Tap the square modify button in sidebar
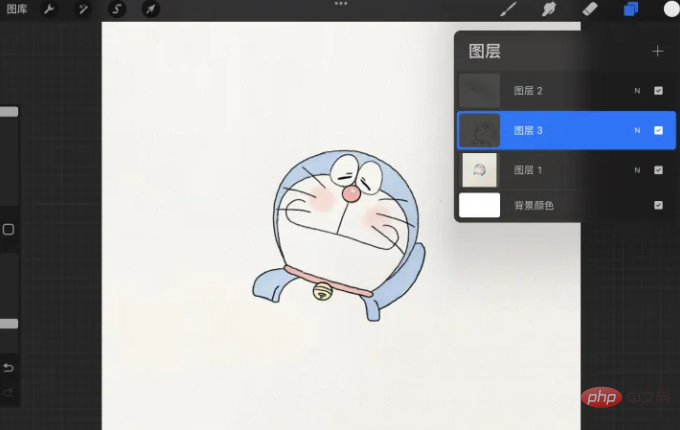The width and height of the screenshot is (680, 430). [x=8, y=229]
